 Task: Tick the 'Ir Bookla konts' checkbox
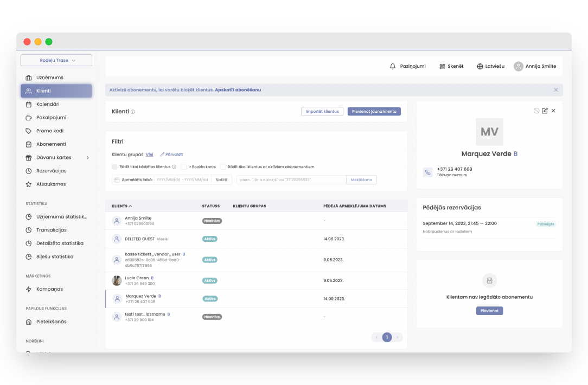(184, 167)
